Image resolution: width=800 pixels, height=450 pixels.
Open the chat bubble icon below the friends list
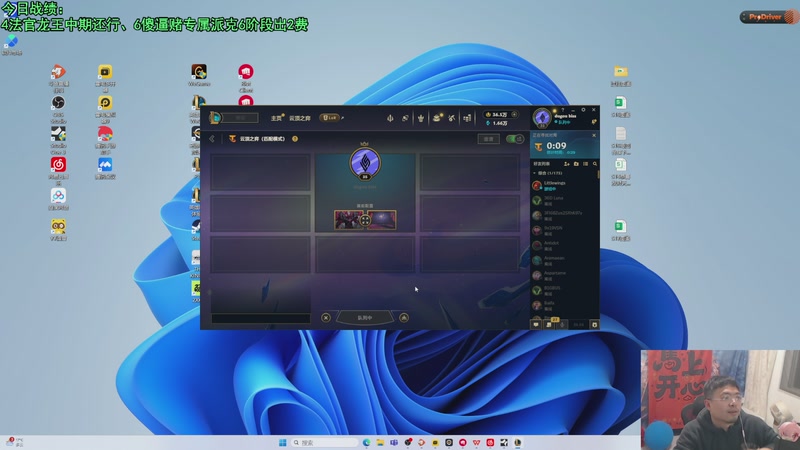tap(536, 324)
